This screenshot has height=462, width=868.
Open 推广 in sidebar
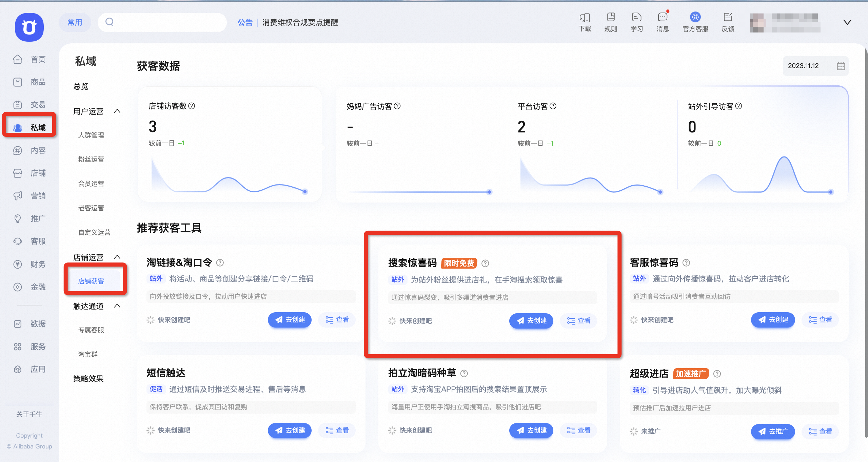pyautogui.click(x=29, y=218)
